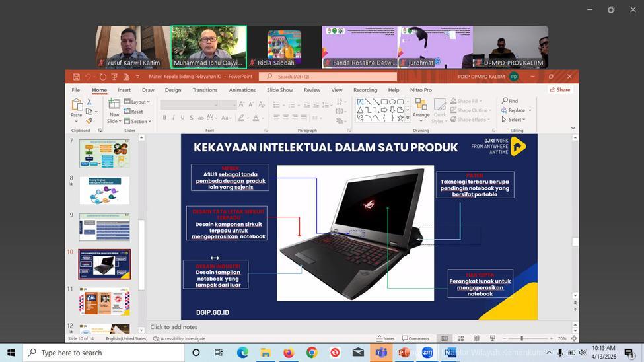
Task: Click the Save icon in PowerPoint title bar
Action: coord(76,77)
